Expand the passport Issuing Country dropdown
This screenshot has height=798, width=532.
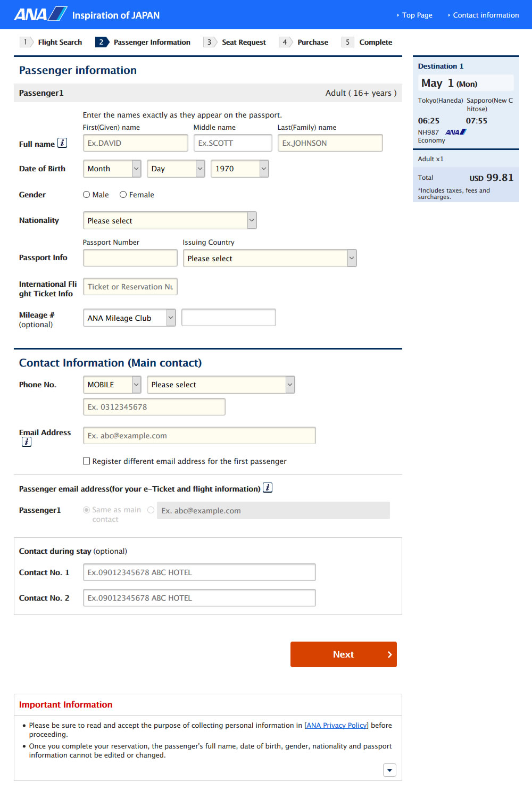pyautogui.click(x=269, y=259)
